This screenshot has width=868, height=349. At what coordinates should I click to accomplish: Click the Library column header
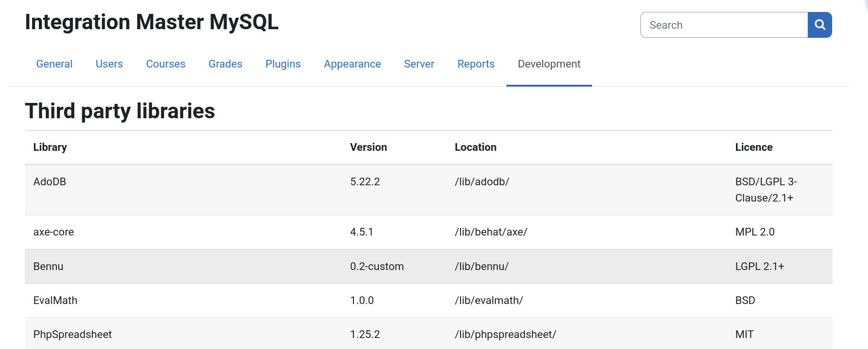[50, 147]
